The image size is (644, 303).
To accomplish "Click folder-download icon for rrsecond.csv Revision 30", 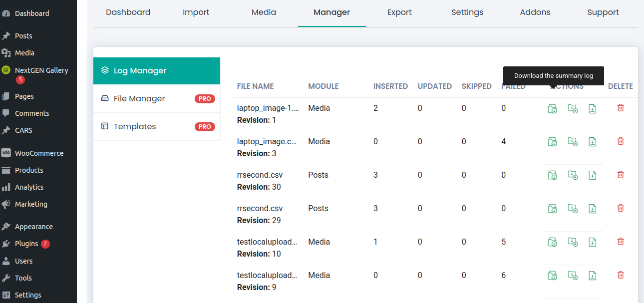I will tap(552, 175).
